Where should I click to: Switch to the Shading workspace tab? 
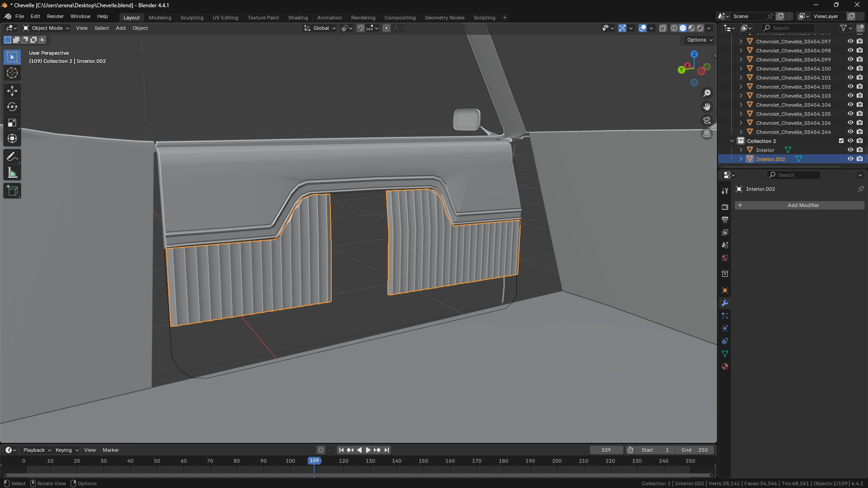click(298, 18)
